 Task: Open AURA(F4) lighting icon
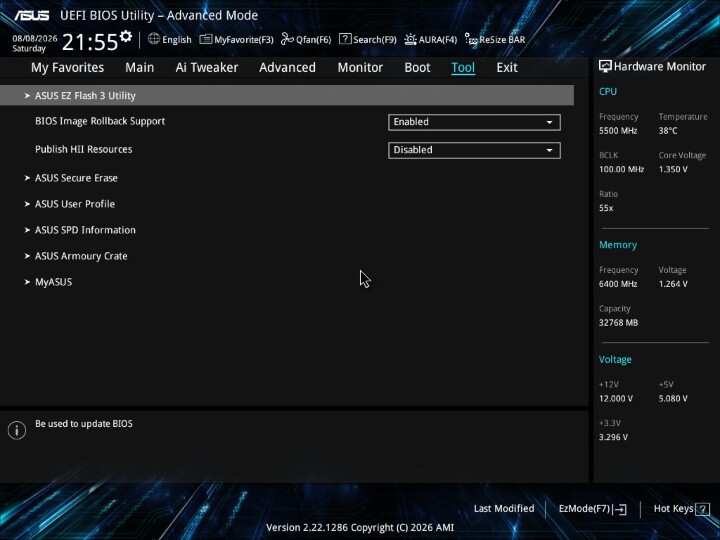pos(411,39)
